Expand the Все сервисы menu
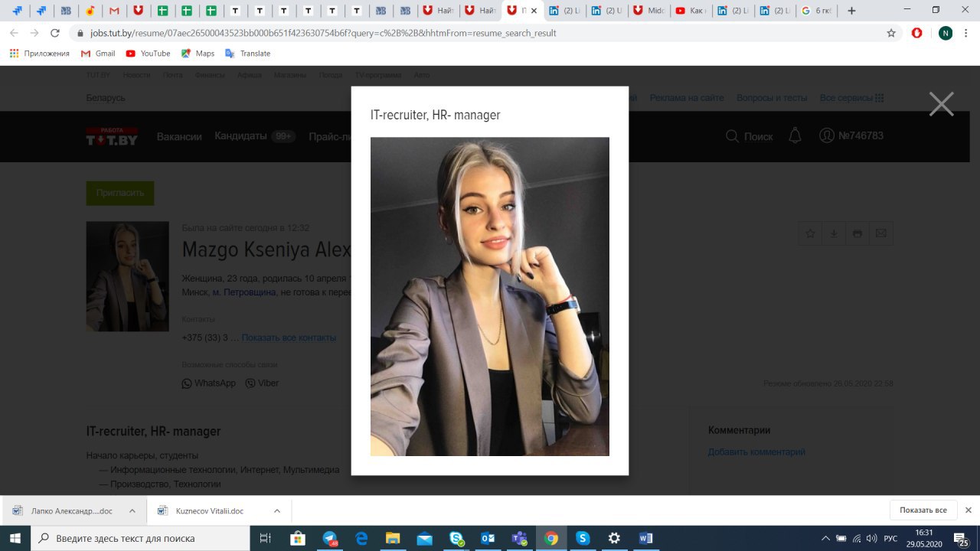The image size is (980, 551). (x=851, y=98)
